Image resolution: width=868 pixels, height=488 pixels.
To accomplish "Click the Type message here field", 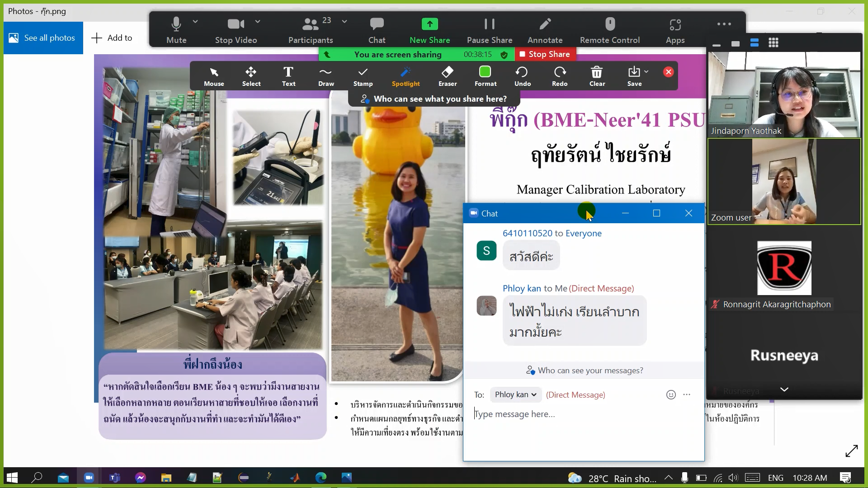I will click(x=583, y=414).
